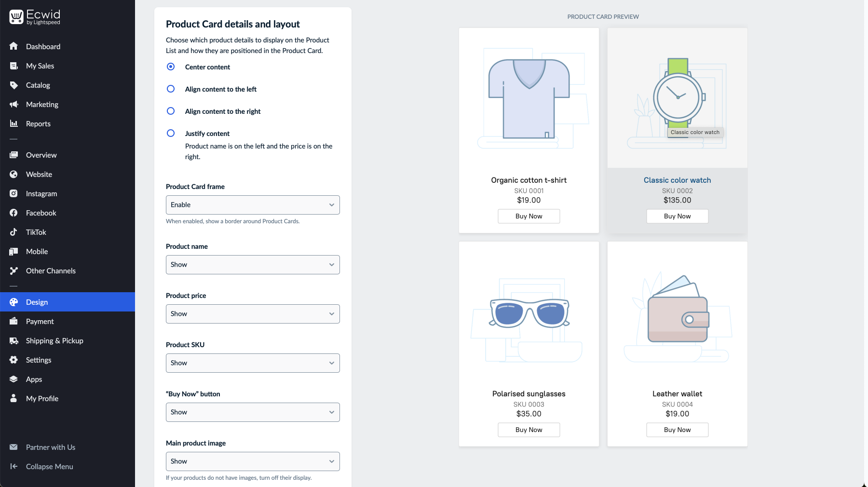Click the Settings gear icon
Screen dimensions: 868x487
pos(14,360)
